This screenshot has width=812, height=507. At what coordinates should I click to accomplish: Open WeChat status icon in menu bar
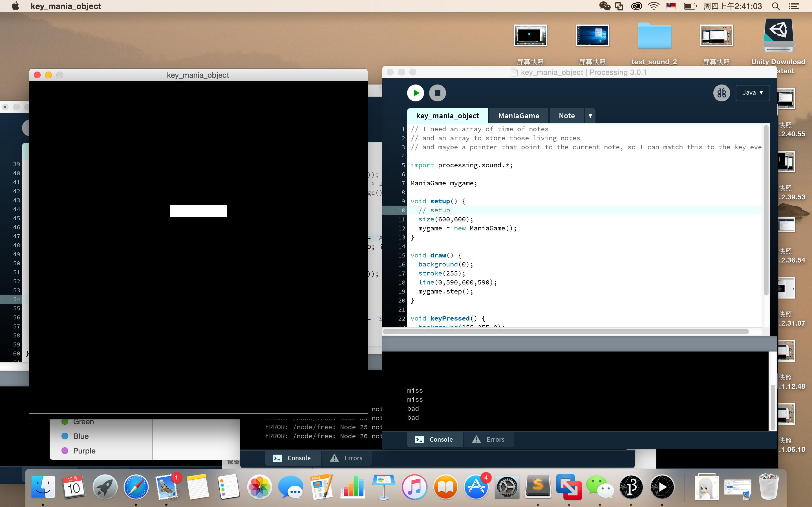click(605, 6)
